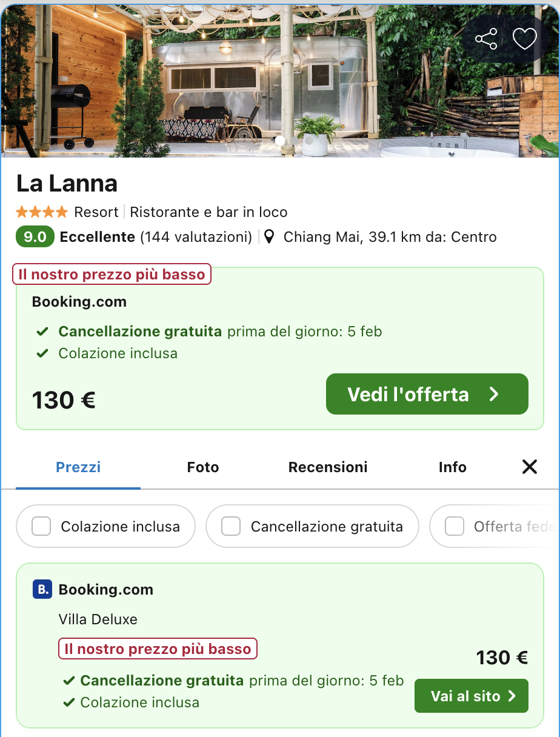Screen dimensions: 560x737
Task: Click Vai al sito for Villa Deluxe
Action: coord(472,696)
